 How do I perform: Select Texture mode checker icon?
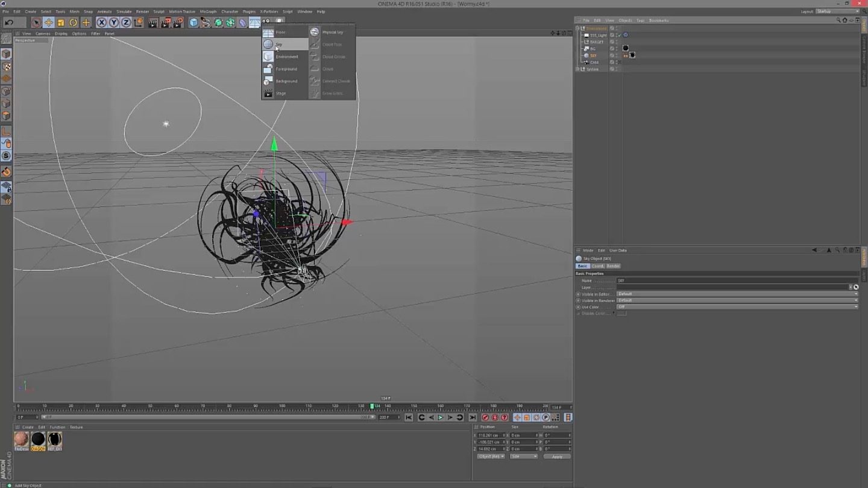click(x=6, y=66)
